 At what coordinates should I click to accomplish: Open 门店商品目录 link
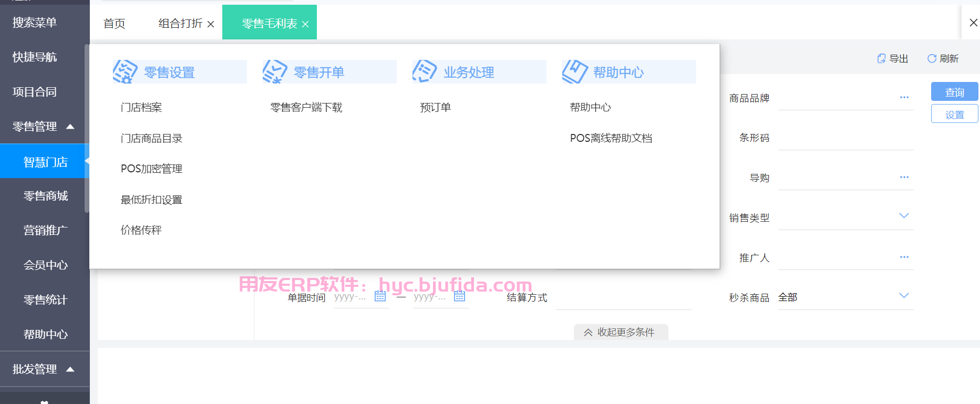(151, 139)
